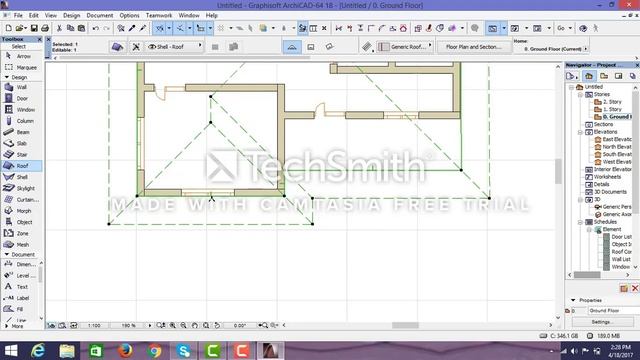Viewport: 640px width, 360px height.
Task: Open the Teamwork menu
Action: pyautogui.click(x=159, y=16)
